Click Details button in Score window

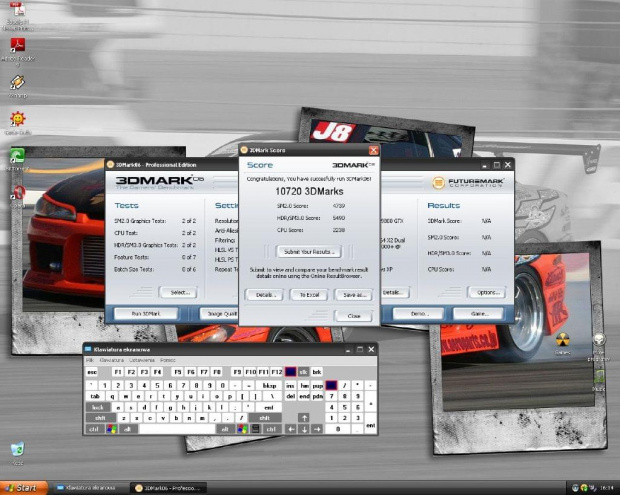(264, 295)
